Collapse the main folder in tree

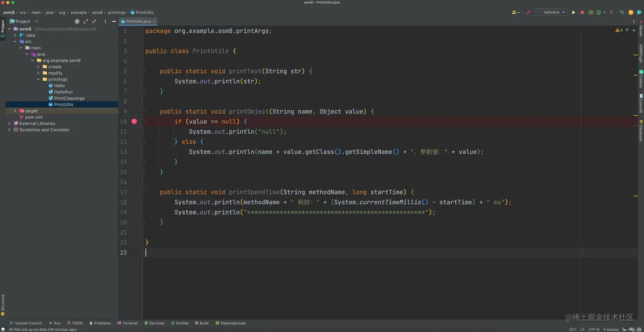pos(21,48)
